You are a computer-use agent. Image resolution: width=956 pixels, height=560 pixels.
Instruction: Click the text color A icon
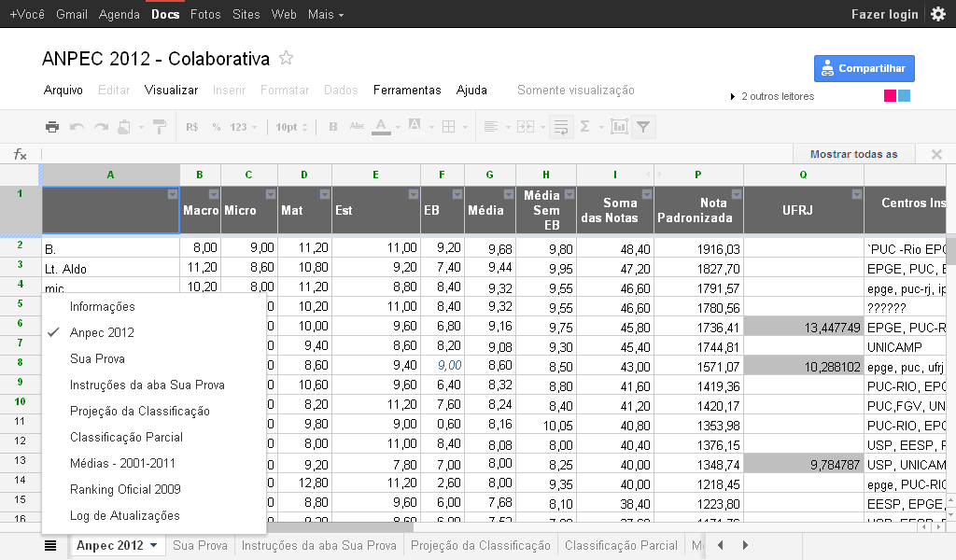click(x=381, y=127)
